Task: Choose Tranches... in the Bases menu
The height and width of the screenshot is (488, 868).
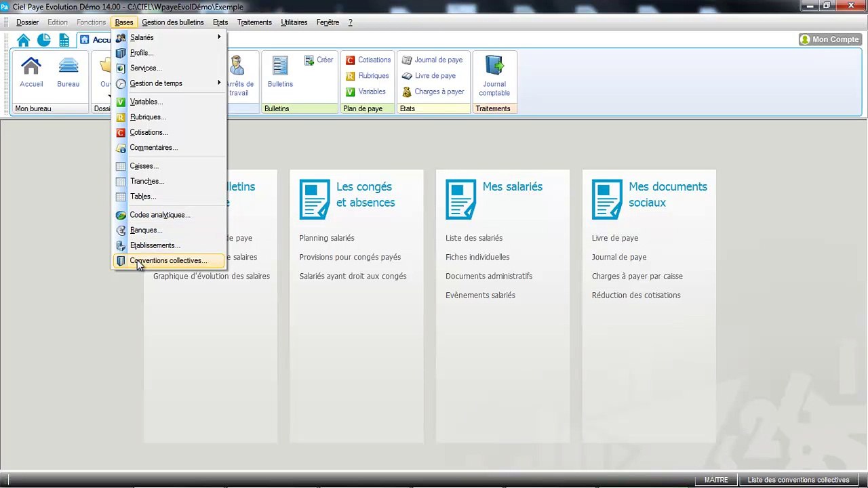Action: point(169,181)
